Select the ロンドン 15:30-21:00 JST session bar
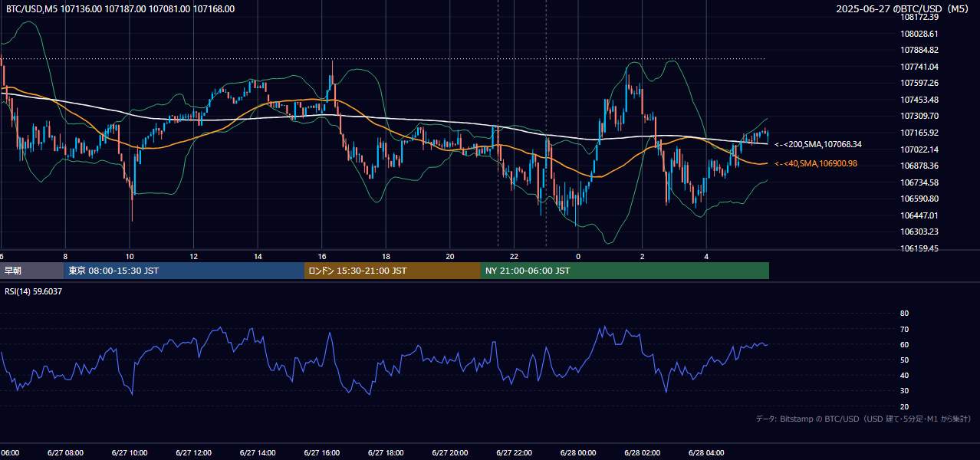The width and height of the screenshot is (980, 460). click(x=393, y=271)
